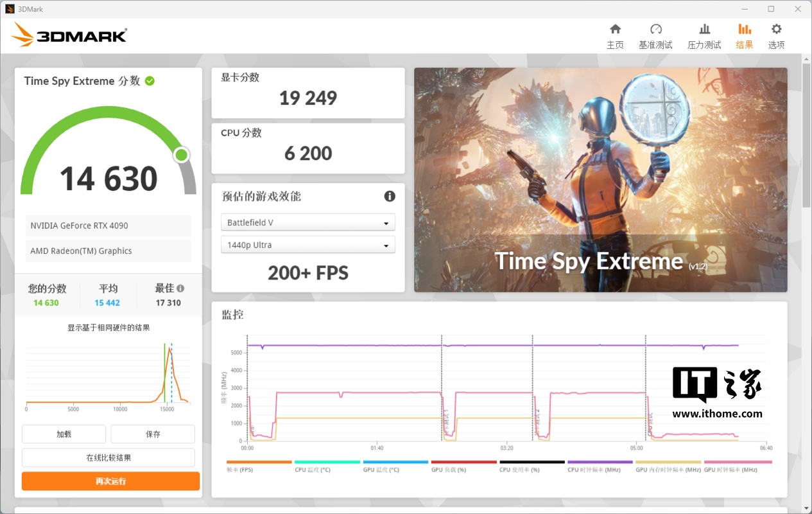812x514 pixels.
Task: Click the 在线比较结果 compare online button
Action: (108, 457)
